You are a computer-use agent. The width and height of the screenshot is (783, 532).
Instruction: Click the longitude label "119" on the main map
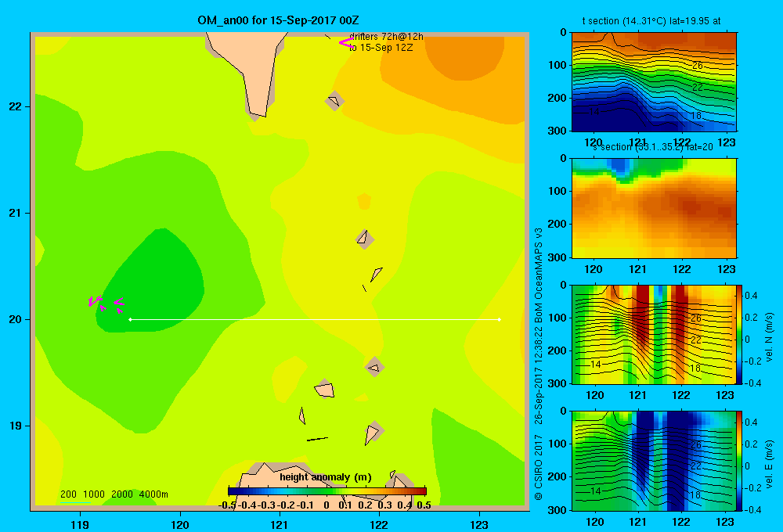pyautogui.click(x=80, y=524)
